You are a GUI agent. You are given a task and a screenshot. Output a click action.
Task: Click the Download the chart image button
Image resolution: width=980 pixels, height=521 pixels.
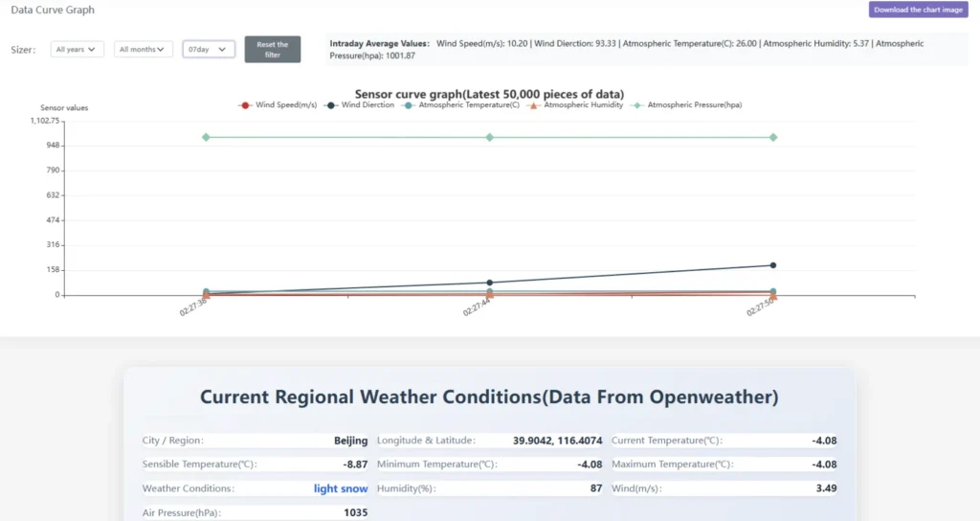pyautogui.click(x=918, y=10)
